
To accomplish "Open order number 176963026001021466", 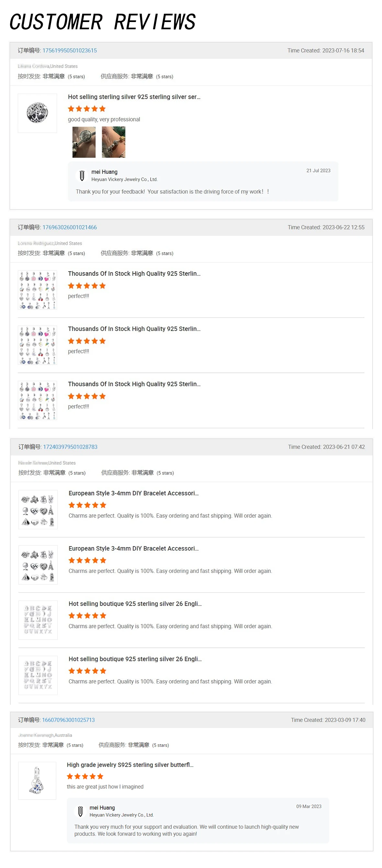I will [69, 227].
